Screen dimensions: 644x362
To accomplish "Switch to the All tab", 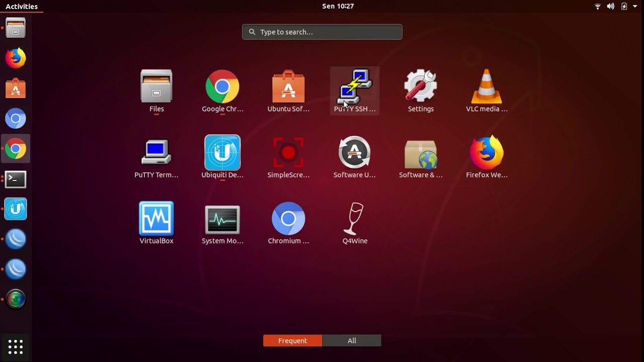I will pos(352,341).
